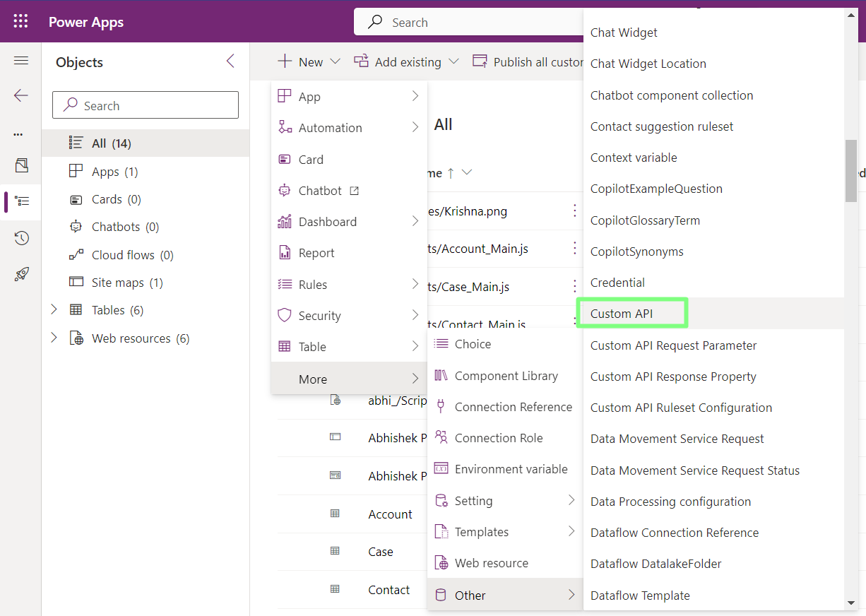Viewport: 866px width, 616px height.
Task: Select Chatbots (0) in Objects tree
Action: click(x=146, y=227)
